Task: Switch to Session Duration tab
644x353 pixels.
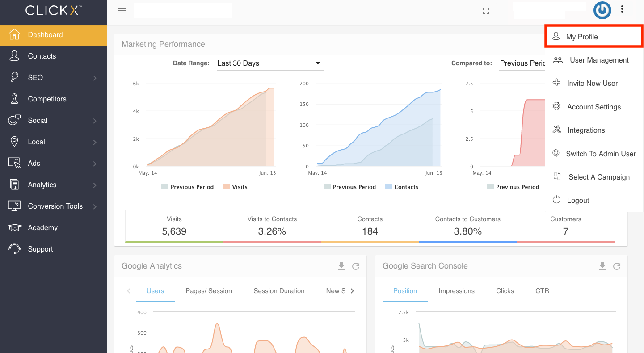Action: pyautogui.click(x=279, y=291)
